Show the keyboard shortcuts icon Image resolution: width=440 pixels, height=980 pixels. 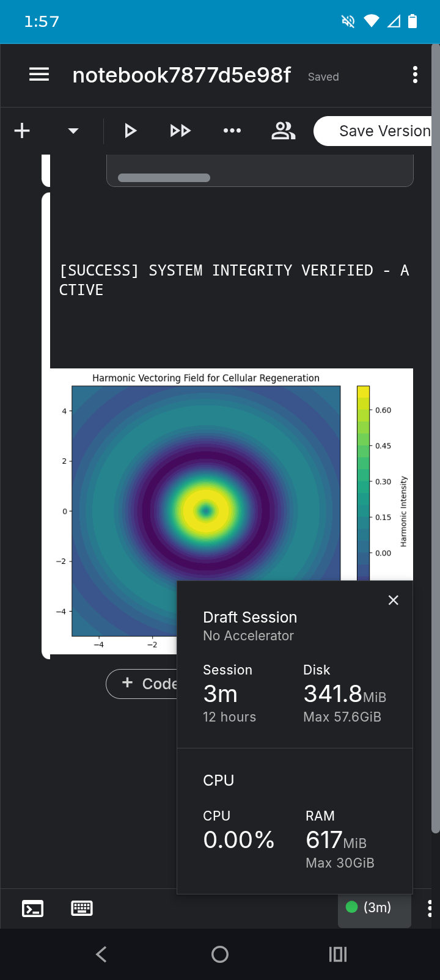(82, 909)
